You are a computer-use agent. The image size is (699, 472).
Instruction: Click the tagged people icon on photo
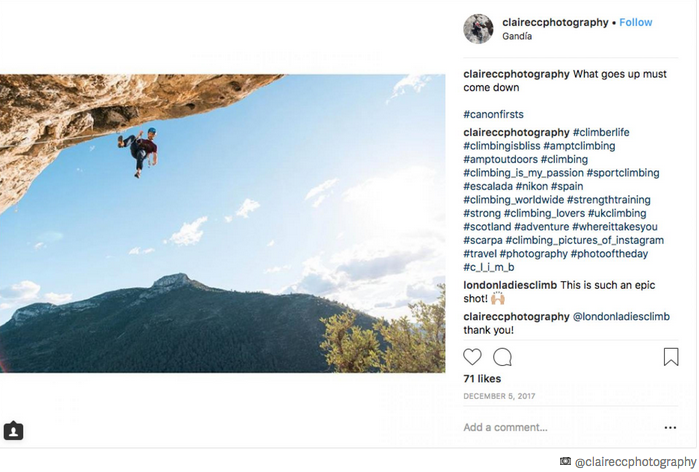click(13, 431)
